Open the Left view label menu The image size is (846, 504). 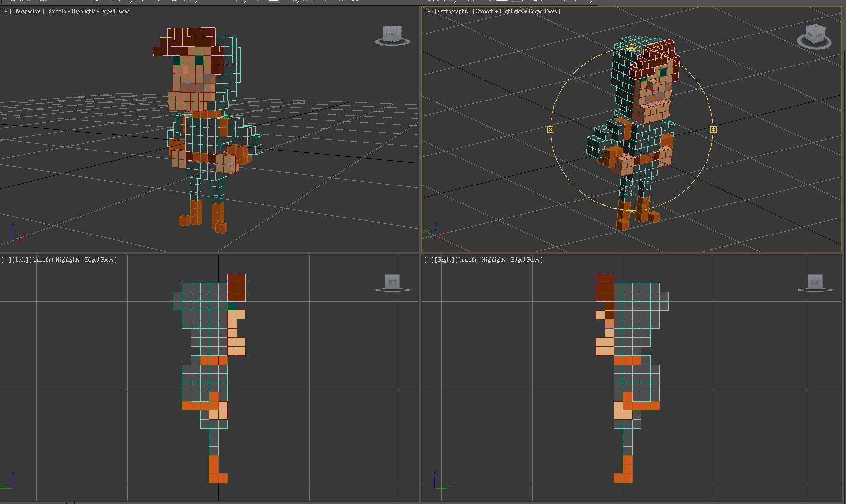coord(20,260)
